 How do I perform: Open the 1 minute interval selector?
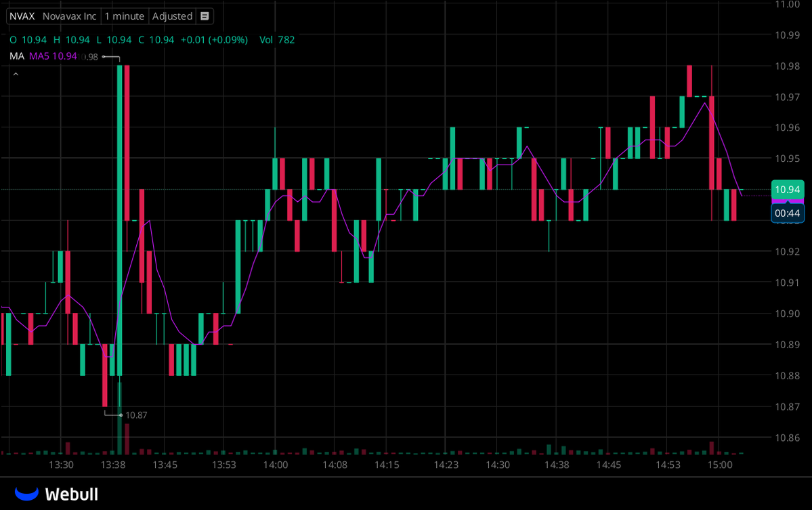click(x=125, y=16)
